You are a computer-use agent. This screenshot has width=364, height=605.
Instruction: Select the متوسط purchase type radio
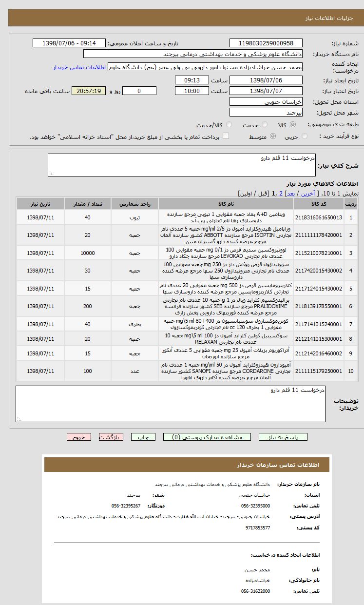pos(272,137)
